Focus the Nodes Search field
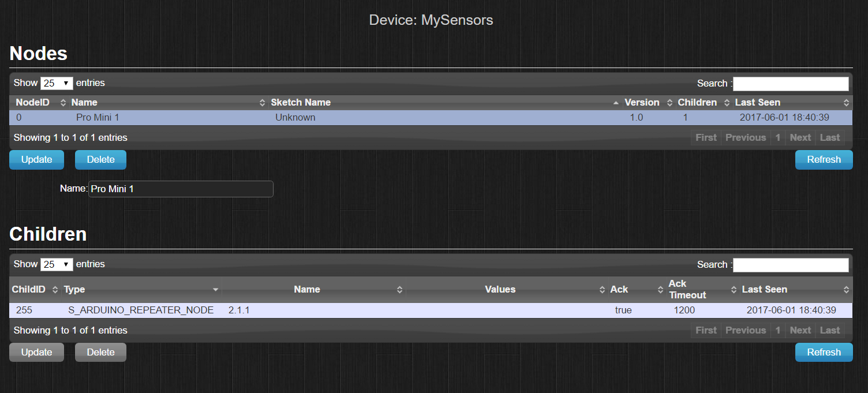 click(791, 84)
